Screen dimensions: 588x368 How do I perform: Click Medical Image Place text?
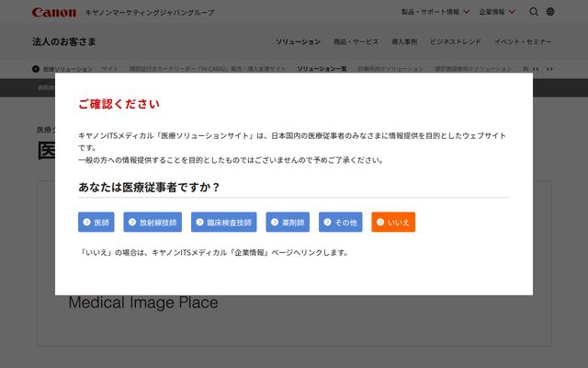coord(143,303)
